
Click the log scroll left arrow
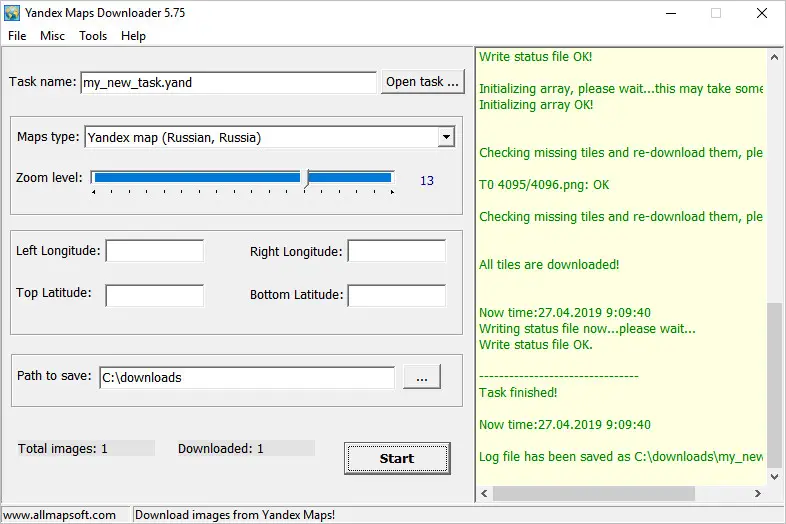coord(484,494)
